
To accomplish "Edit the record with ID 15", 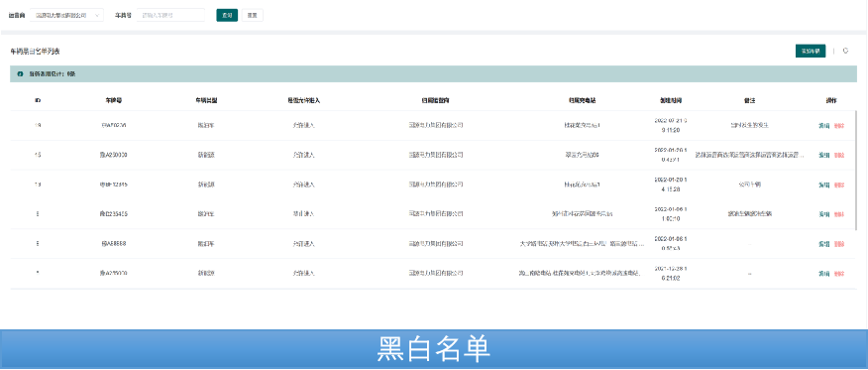I will (823, 155).
